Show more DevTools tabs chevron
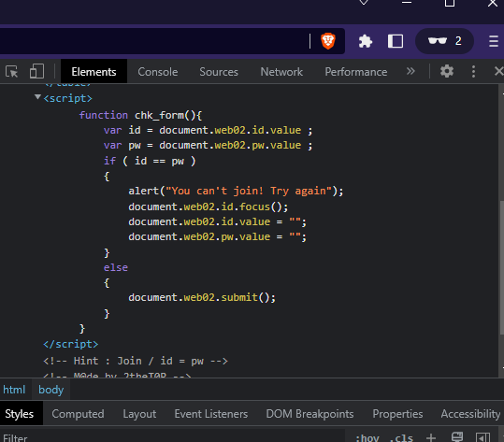 tap(410, 71)
